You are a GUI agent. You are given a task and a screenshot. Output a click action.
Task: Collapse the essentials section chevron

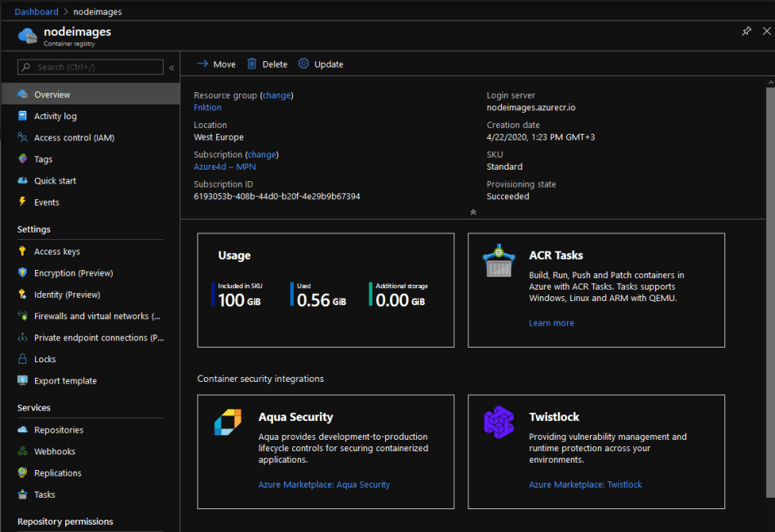473,211
